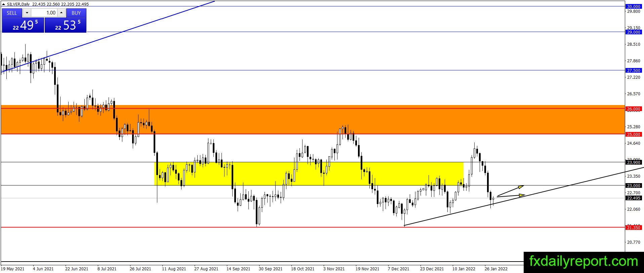Click the SELL button

coord(12,13)
